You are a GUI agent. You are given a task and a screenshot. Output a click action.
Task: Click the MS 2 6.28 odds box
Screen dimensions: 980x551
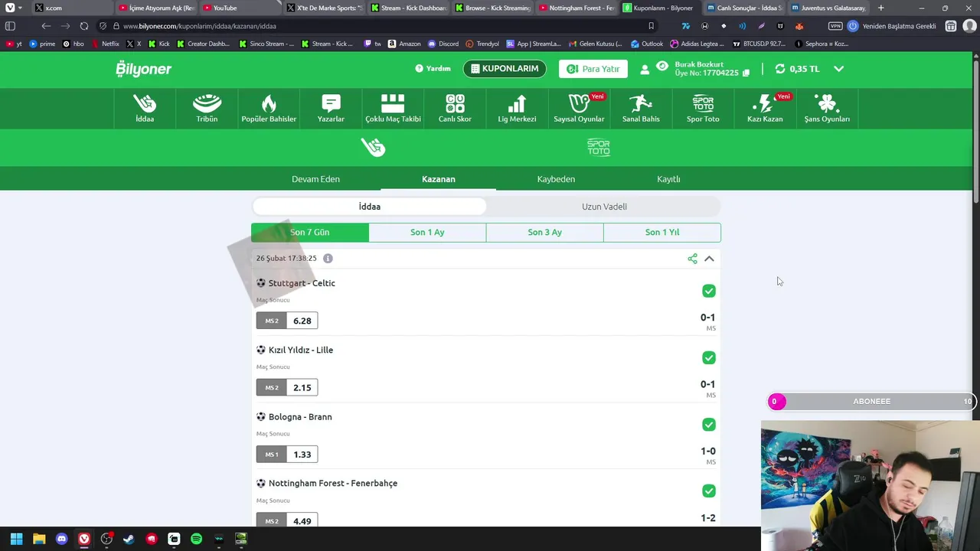tap(287, 321)
